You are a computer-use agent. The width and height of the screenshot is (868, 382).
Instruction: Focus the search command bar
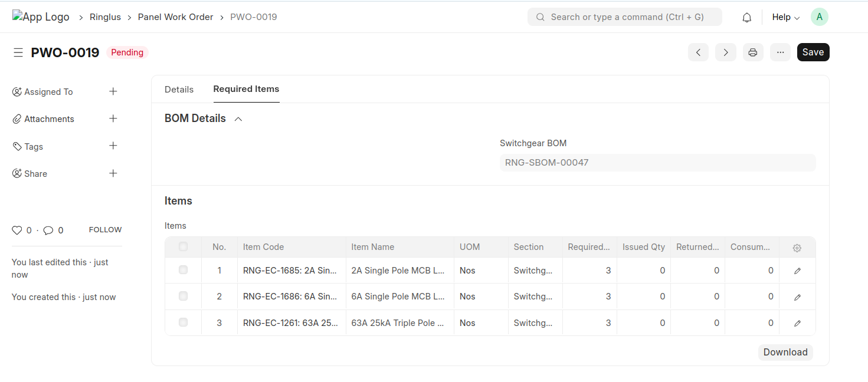[624, 17]
